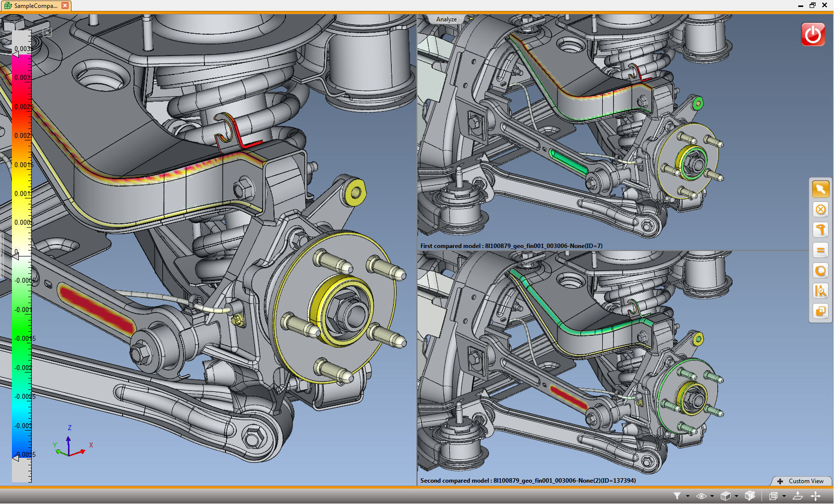Open the shaded cube render dropdown arrow
This screenshot has width=834, height=504.
point(736,496)
